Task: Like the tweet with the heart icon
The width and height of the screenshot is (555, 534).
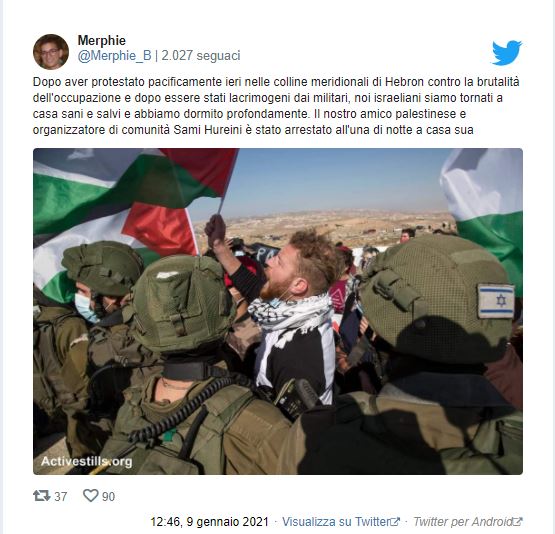Action: 91,495
